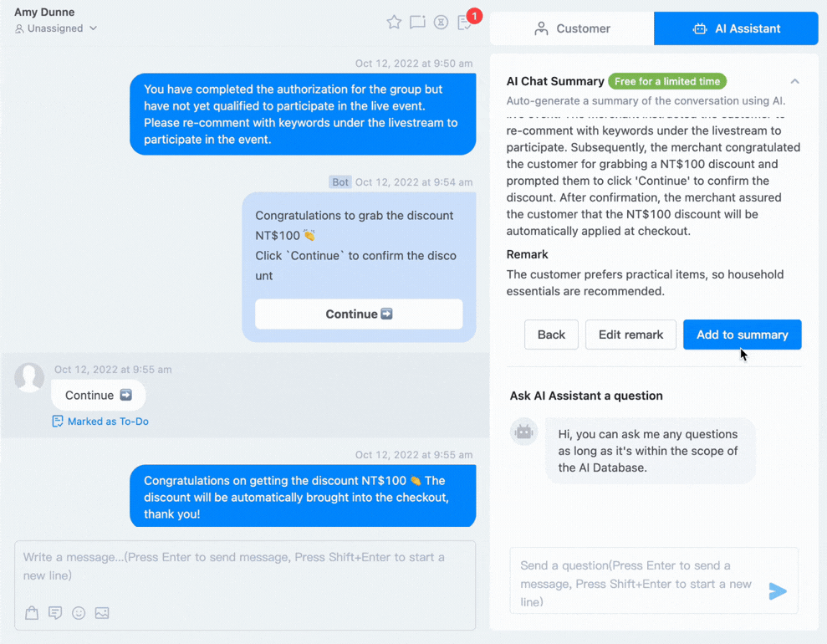
Task: Open the emoji picker
Action: point(79,613)
